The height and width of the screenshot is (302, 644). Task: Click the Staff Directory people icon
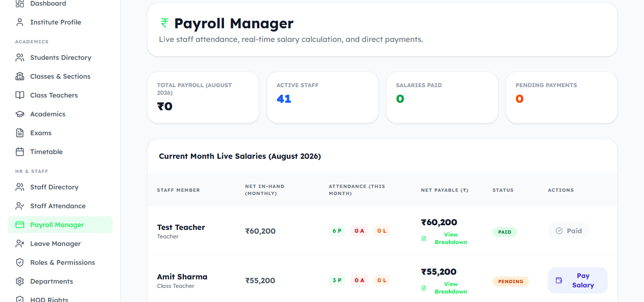tap(20, 187)
